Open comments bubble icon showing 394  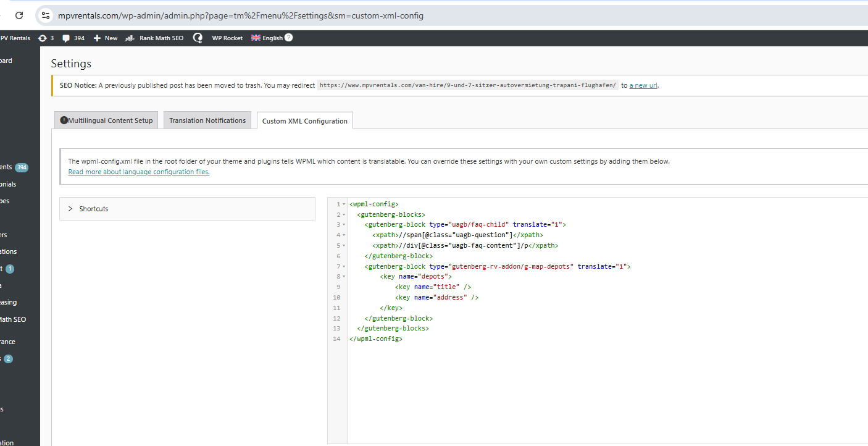pos(66,38)
